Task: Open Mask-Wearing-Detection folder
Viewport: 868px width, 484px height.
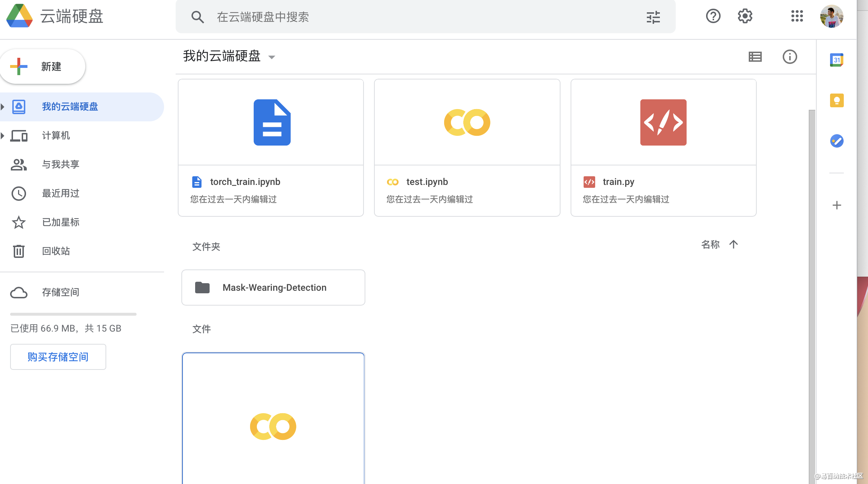Action: (274, 287)
